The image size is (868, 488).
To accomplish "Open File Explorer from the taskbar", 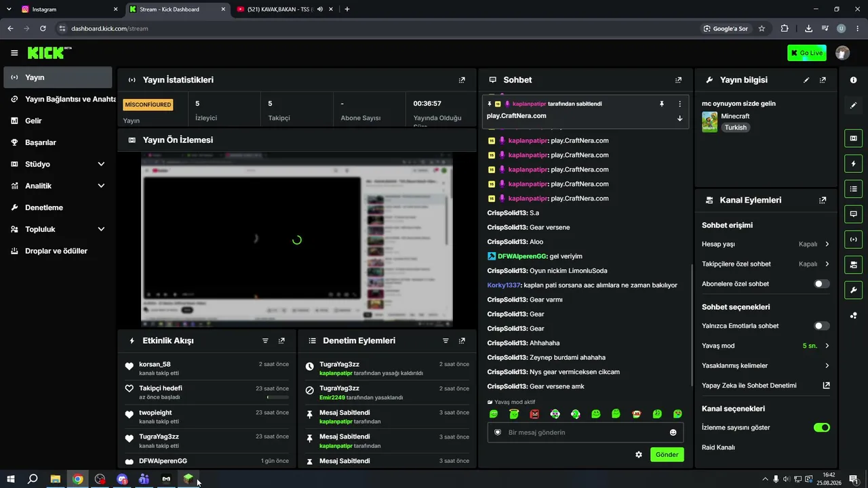I will tap(55, 479).
